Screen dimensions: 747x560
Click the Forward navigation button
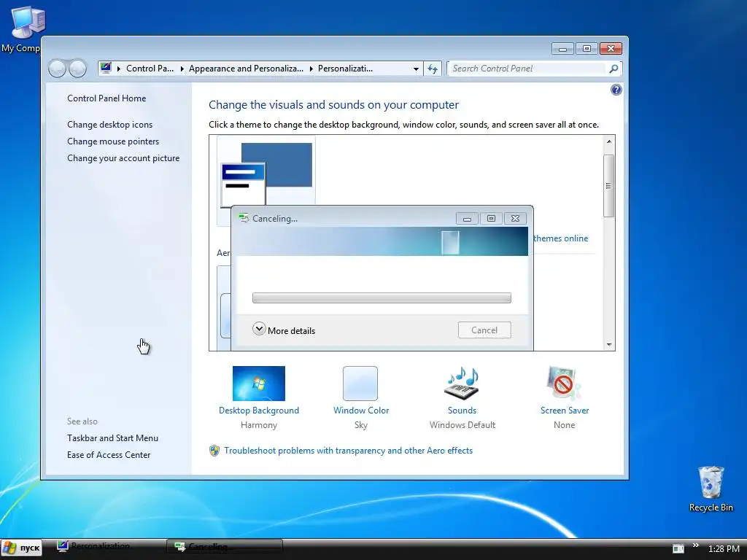click(77, 69)
